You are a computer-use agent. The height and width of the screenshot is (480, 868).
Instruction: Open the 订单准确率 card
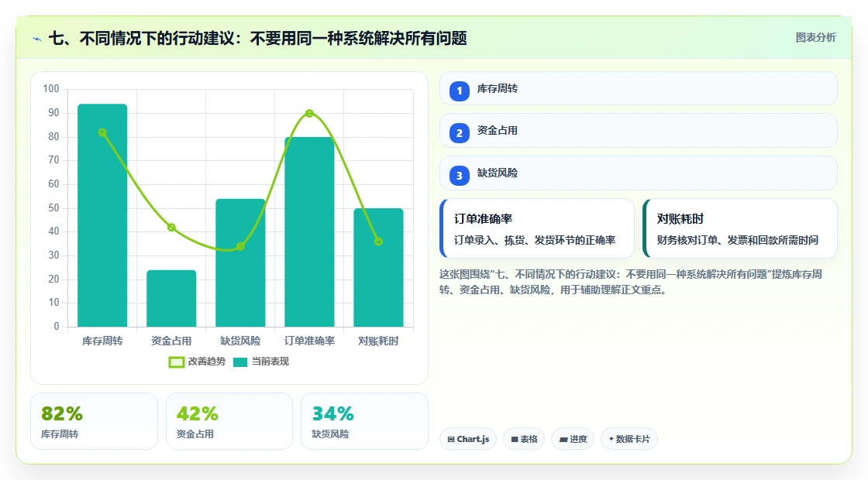pyautogui.click(x=537, y=228)
